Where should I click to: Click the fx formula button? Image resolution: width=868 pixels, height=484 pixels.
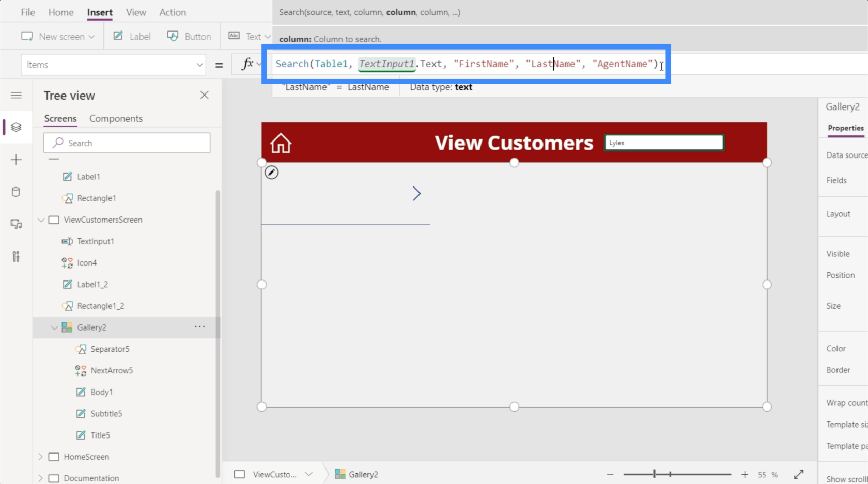coord(248,64)
